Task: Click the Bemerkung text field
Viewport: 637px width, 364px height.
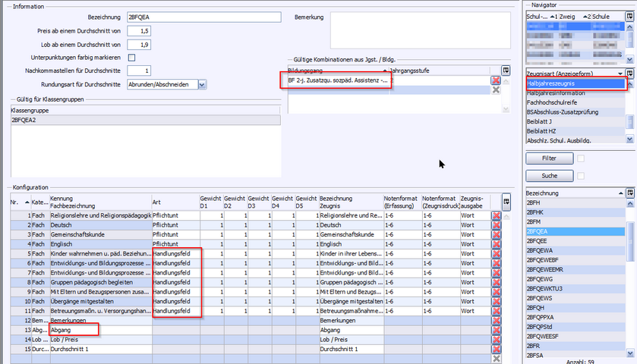Action: (x=420, y=29)
